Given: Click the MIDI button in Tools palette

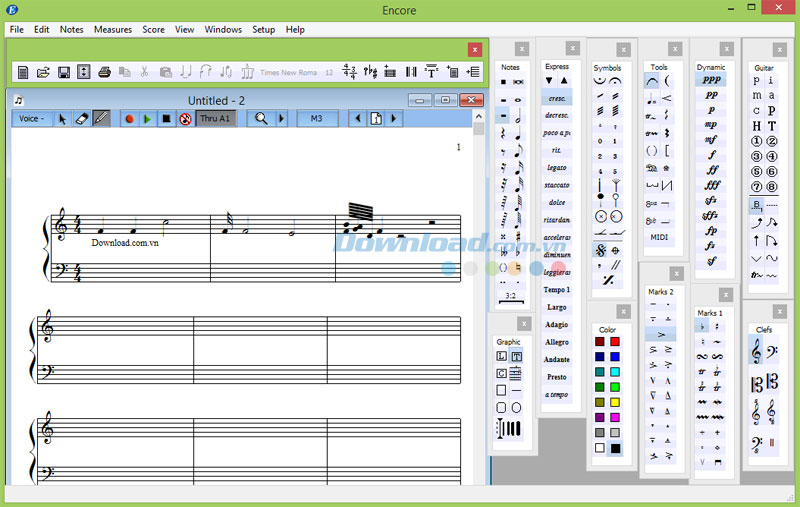Looking at the screenshot, I should [659, 238].
